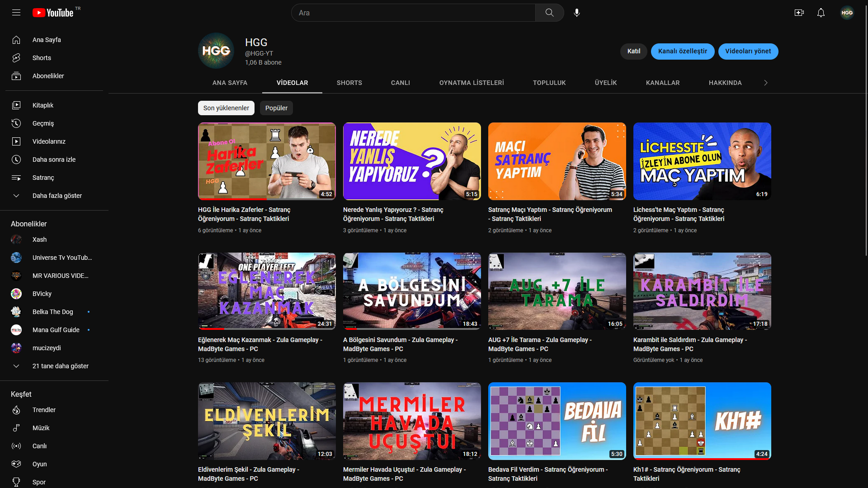The image size is (868, 488).
Task: Switch to the HAKKINDA tab
Action: pyautogui.click(x=725, y=83)
